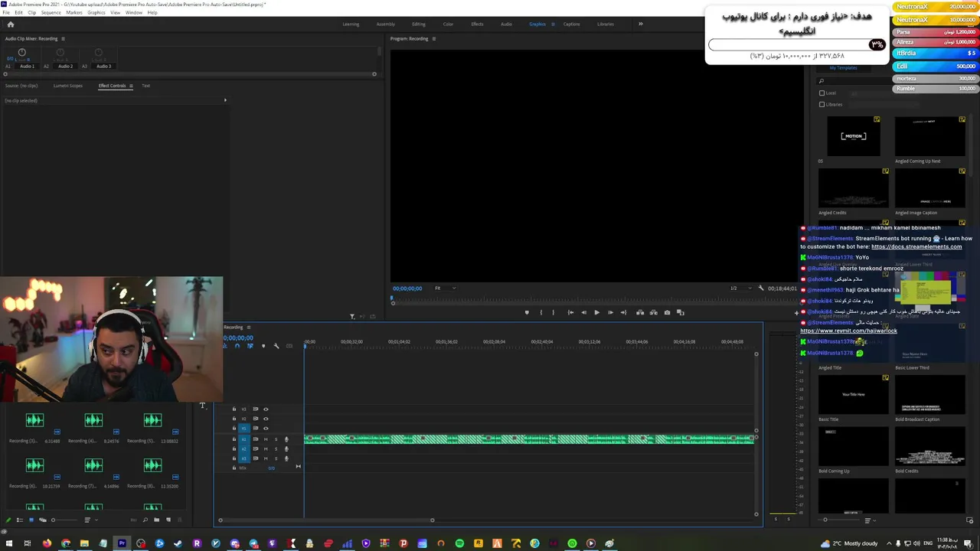Click the Lift button in Program monitor

click(640, 312)
